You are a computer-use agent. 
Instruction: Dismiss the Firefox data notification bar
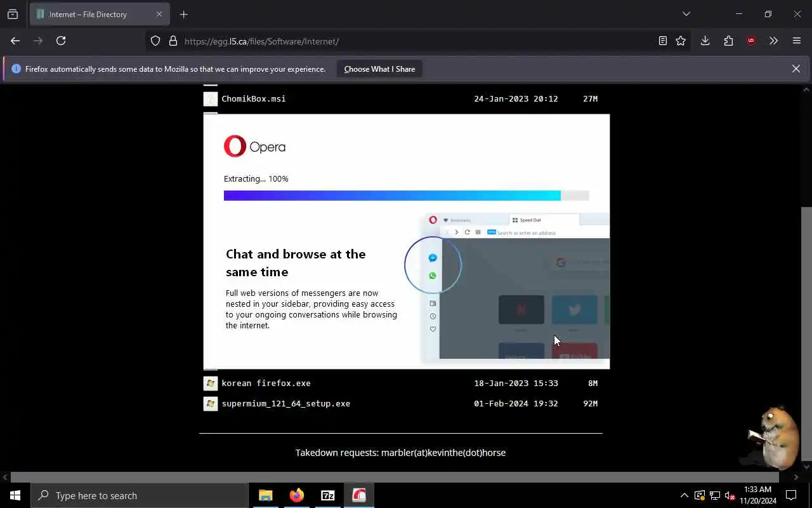click(796, 69)
